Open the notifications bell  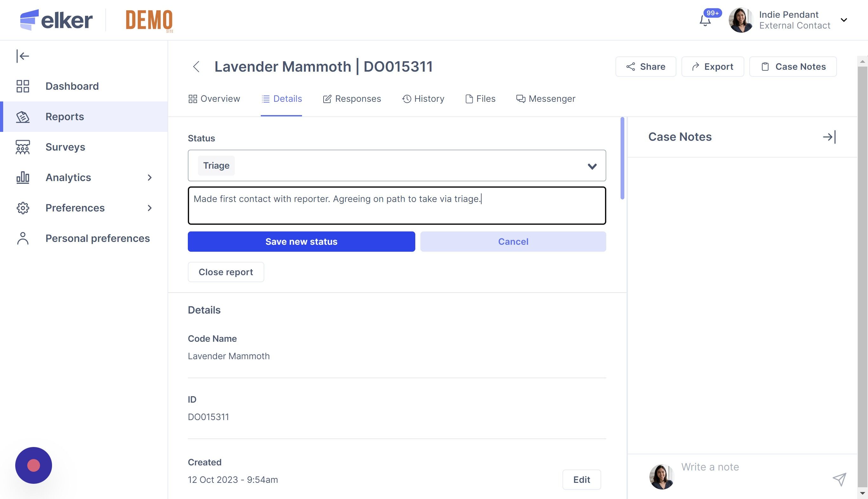[x=705, y=21]
